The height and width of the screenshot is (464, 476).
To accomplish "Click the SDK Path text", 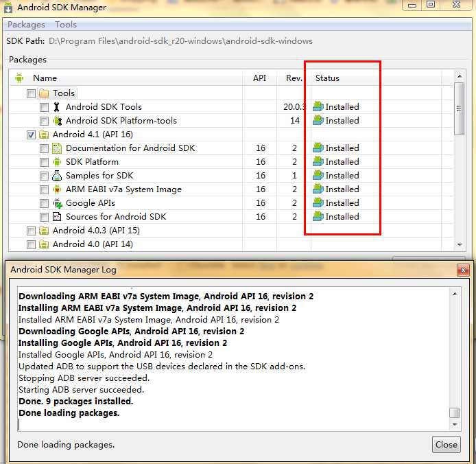I will coord(180,41).
